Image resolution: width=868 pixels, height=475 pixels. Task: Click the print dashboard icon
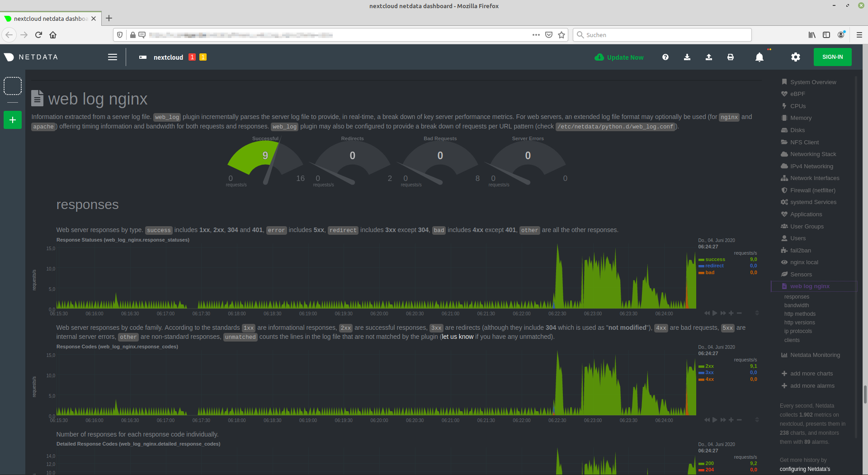731,57
